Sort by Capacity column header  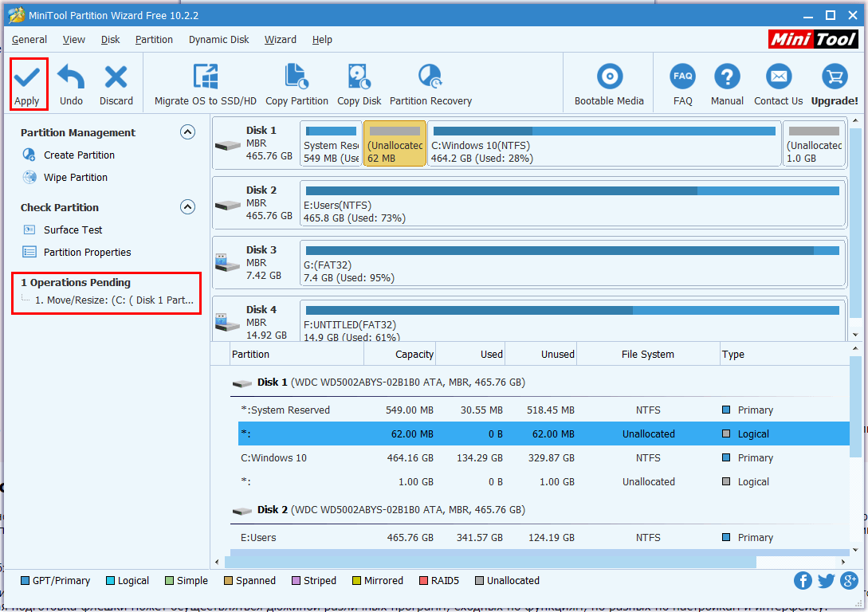click(x=399, y=354)
